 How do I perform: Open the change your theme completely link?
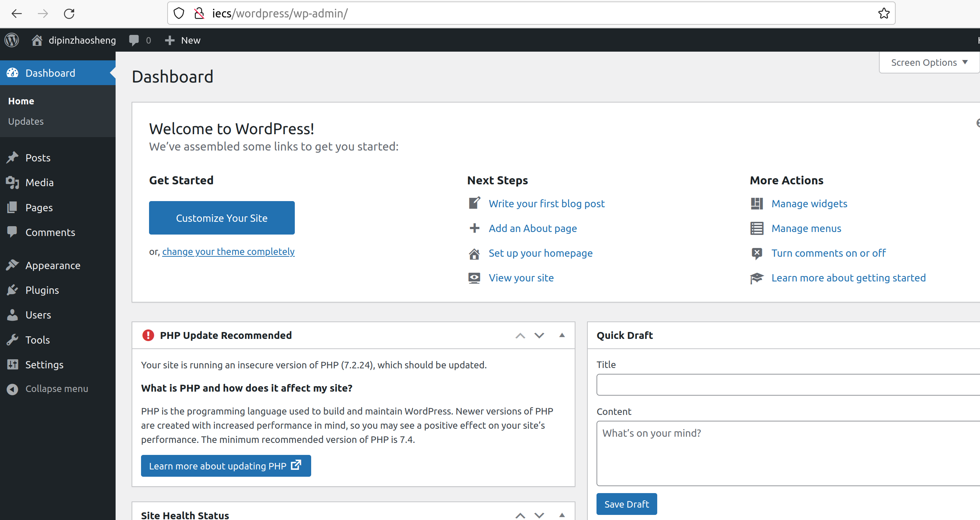pos(228,252)
